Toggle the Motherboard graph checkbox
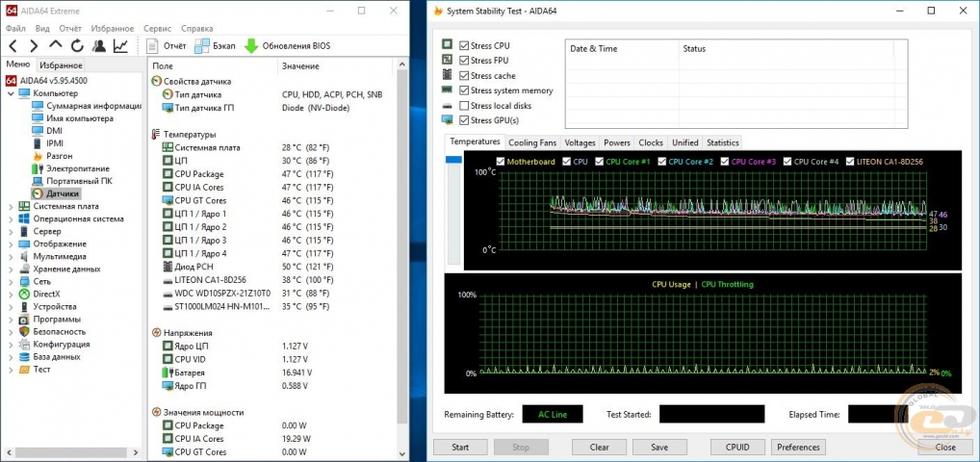This screenshot has width=980, height=462. (x=500, y=162)
